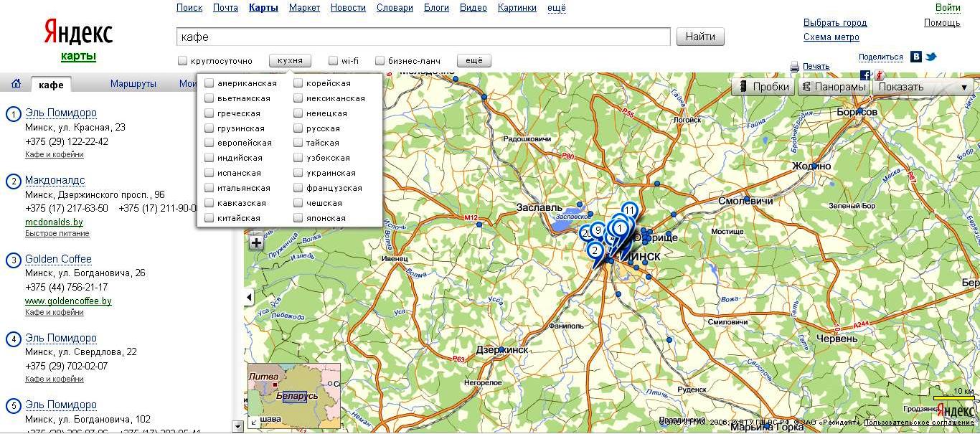Open Словари in the top navigation

click(395, 8)
